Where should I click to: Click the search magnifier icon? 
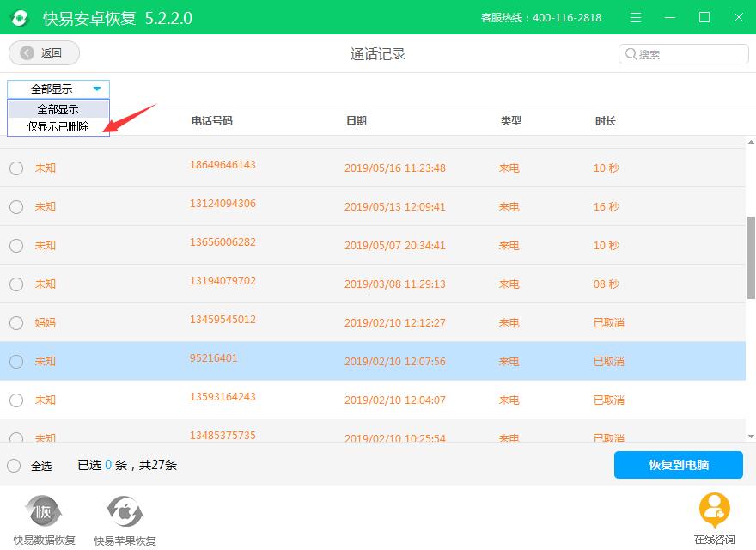point(631,54)
